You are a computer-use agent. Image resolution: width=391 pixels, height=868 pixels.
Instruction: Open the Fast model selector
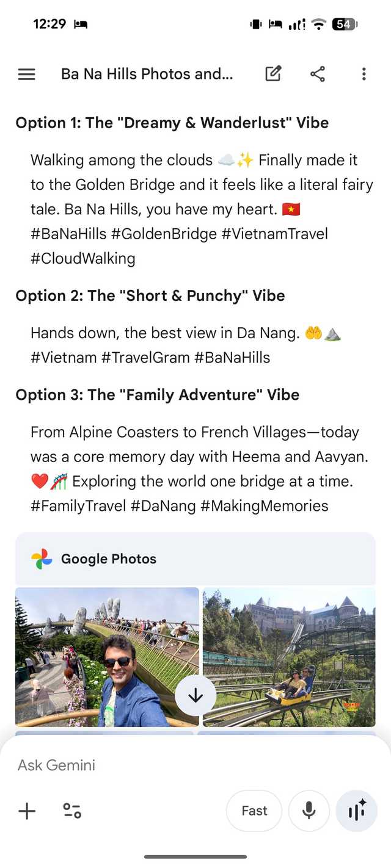pos(254,811)
